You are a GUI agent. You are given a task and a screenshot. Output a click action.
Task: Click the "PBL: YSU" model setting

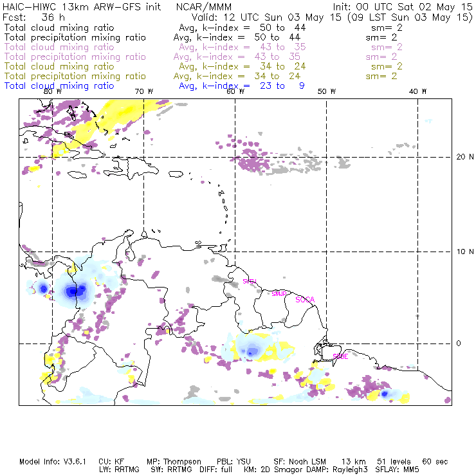(x=233, y=462)
